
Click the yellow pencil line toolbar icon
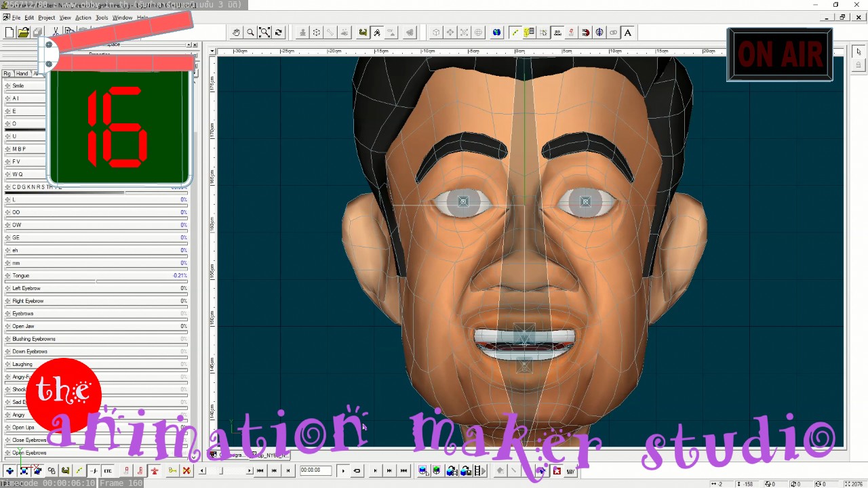[515, 33]
